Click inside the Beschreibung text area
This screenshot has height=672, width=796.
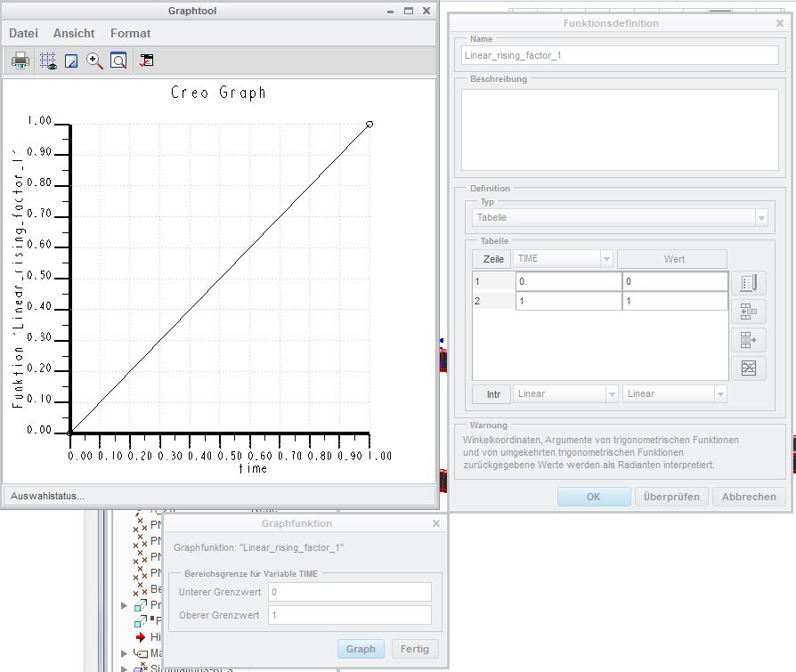[620, 130]
